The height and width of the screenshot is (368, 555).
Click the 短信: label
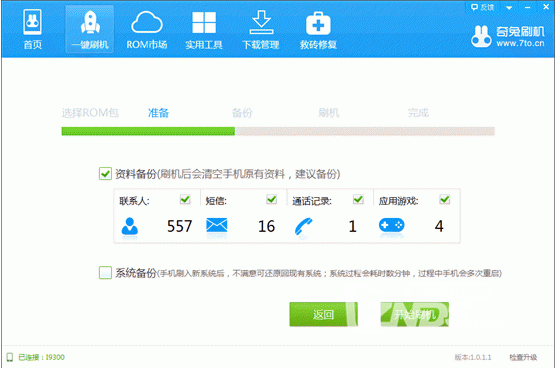point(216,201)
